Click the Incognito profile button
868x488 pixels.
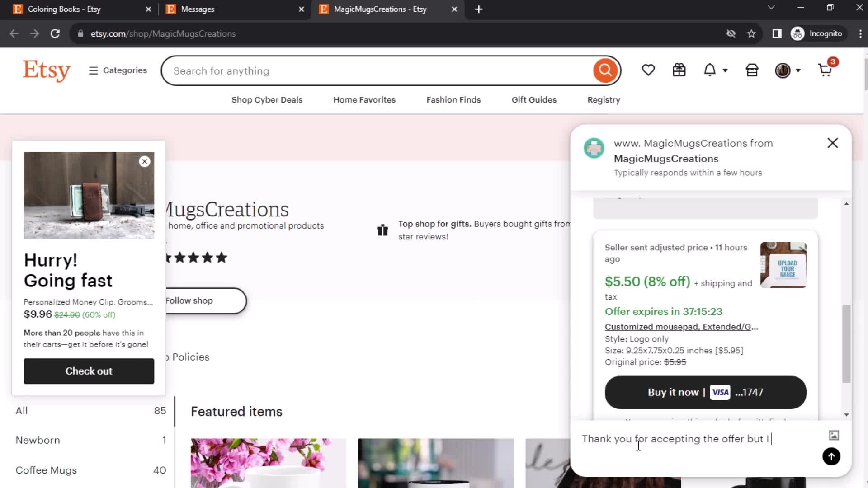(x=817, y=33)
